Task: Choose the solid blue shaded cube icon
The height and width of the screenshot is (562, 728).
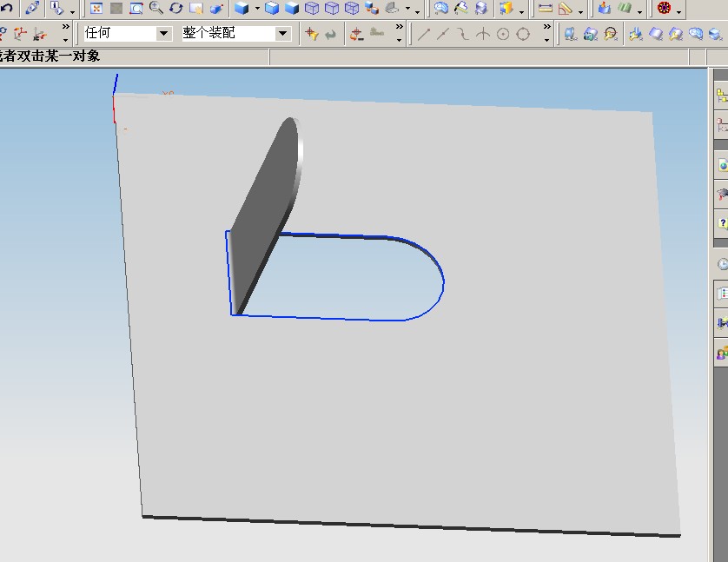Action: click(x=292, y=8)
